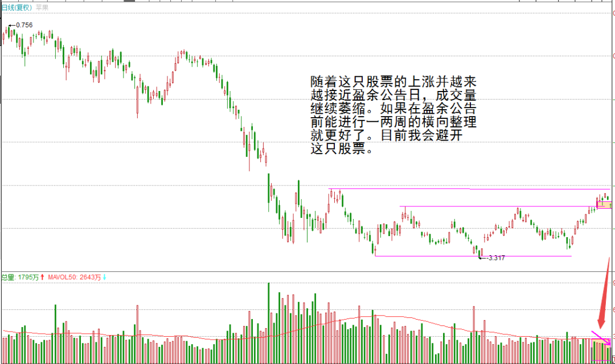Click the MAVOL50: 2643万 indicator label

coord(74,278)
